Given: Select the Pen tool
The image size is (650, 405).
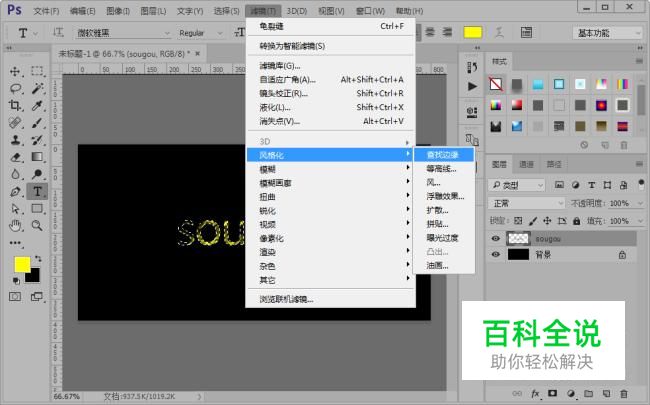Looking at the screenshot, I should coord(15,192).
